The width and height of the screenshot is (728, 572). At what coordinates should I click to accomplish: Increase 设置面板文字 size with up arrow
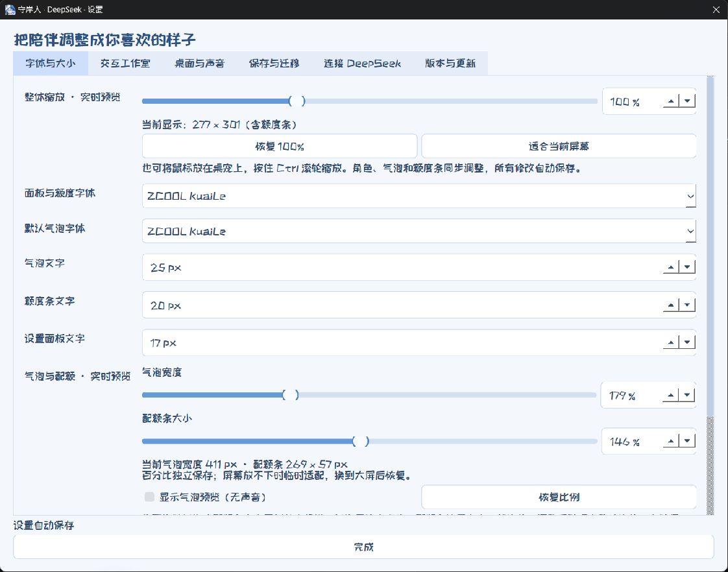coord(671,342)
